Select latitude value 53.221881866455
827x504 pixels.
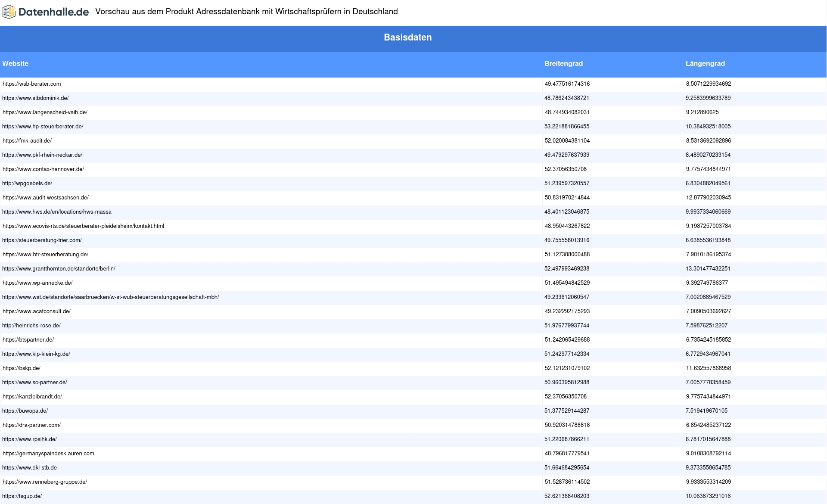[567, 127]
